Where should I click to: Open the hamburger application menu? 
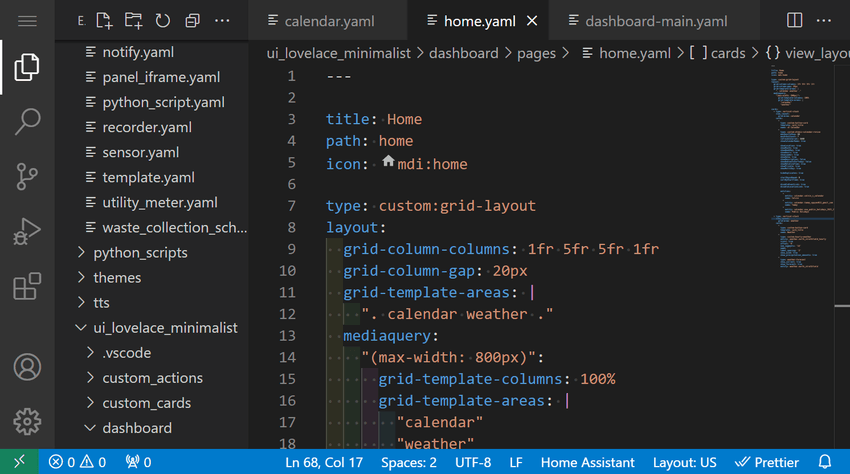click(x=27, y=21)
